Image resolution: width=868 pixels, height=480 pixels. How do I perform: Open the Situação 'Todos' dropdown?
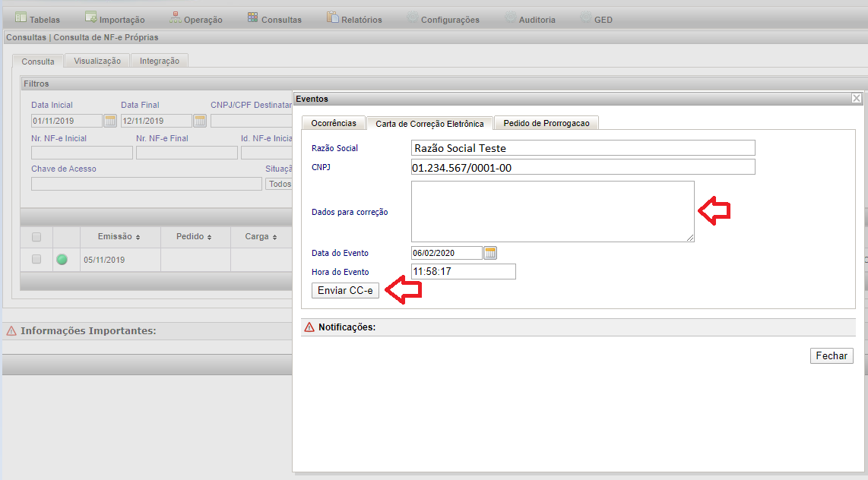pos(279,184)
